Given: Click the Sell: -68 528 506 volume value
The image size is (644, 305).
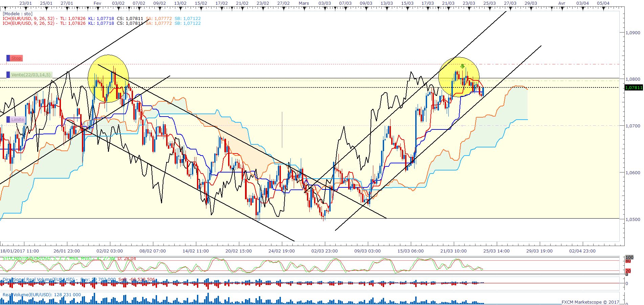Looking at the screenshot, I should pos(137,280).
